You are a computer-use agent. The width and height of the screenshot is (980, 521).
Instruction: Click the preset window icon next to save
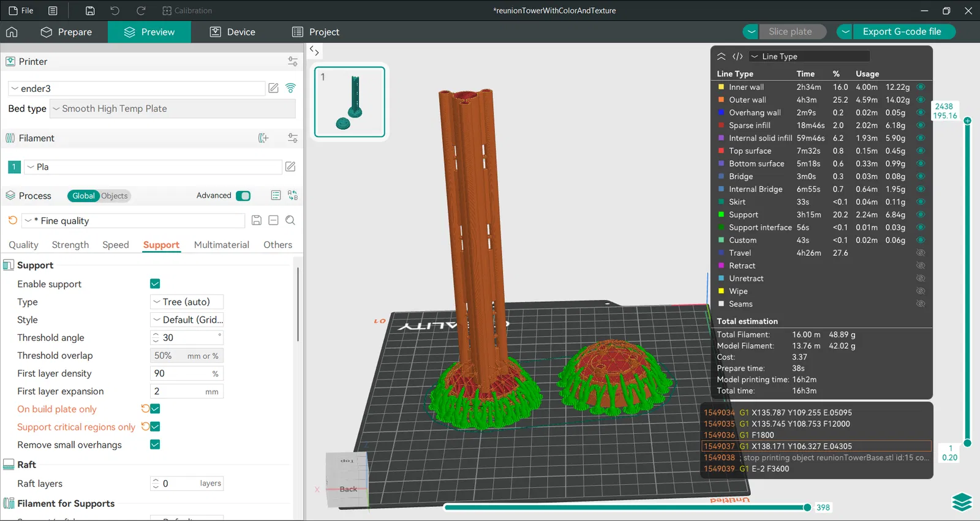(273, 220)
